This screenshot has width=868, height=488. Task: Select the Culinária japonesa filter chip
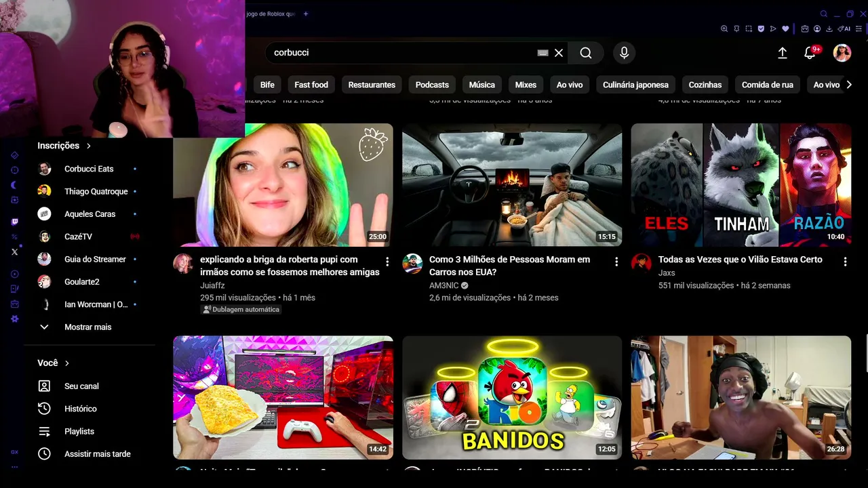pyautogui.click(x=635, y=85)
